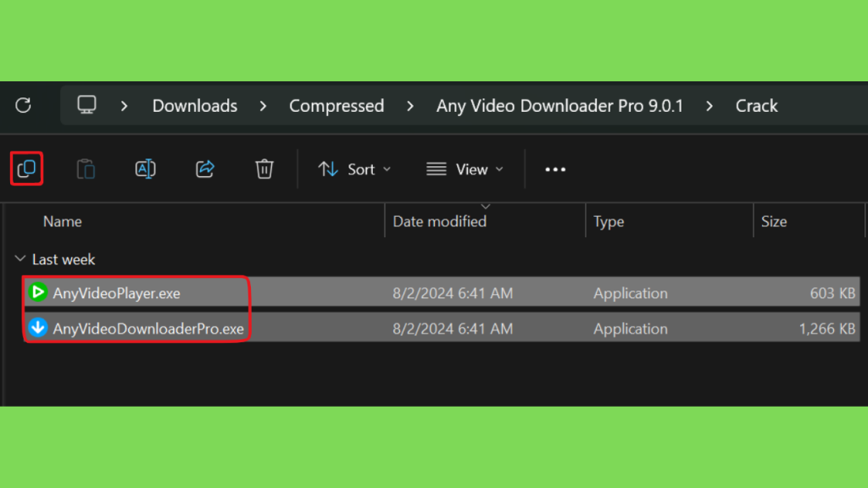Click Application type of AnyVideoDownloaderPro.exe row

coord(631,329)
